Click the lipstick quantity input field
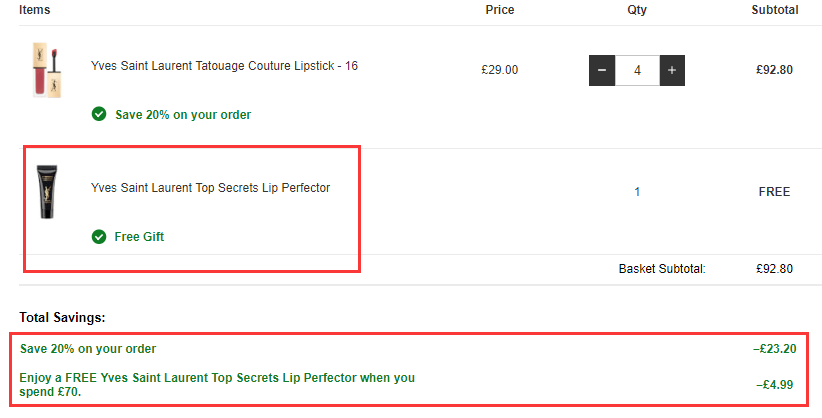 pyautogui.click(x=637, y=71)
